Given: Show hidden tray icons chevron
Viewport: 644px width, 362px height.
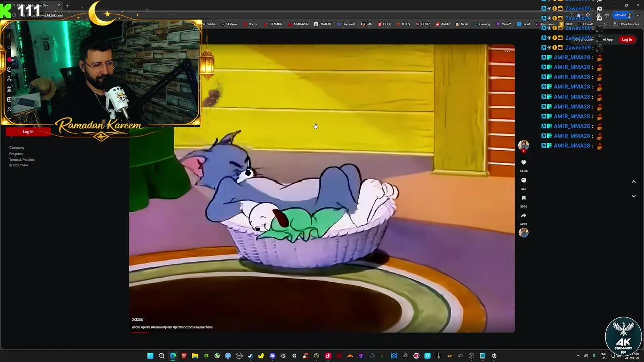Looking at the screenshot, I should point(577,356).
